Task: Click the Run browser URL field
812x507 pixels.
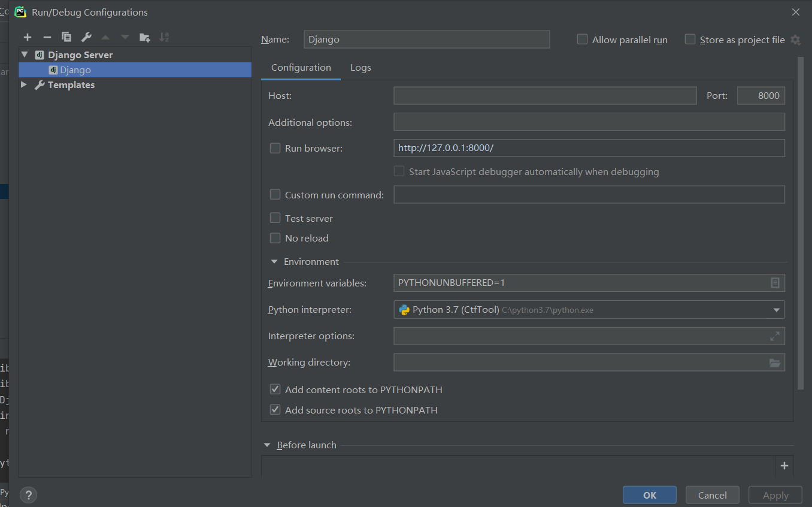Action: [589, 148]
